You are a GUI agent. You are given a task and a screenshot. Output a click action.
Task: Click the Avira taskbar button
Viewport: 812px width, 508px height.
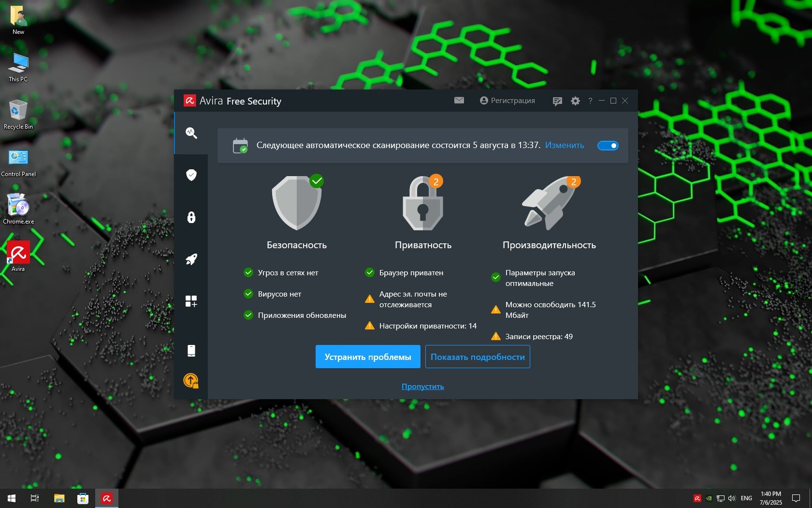point(107,498)
